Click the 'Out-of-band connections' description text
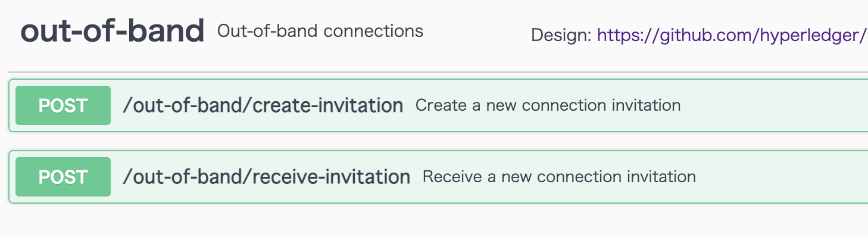This screenshot has width=868, height=237. click(320, 31)
